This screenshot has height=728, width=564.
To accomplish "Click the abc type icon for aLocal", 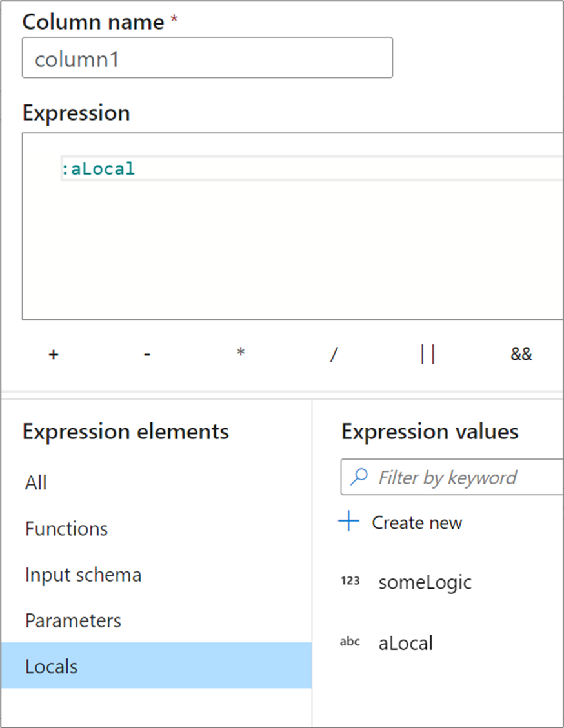I will tap(350, 642).
